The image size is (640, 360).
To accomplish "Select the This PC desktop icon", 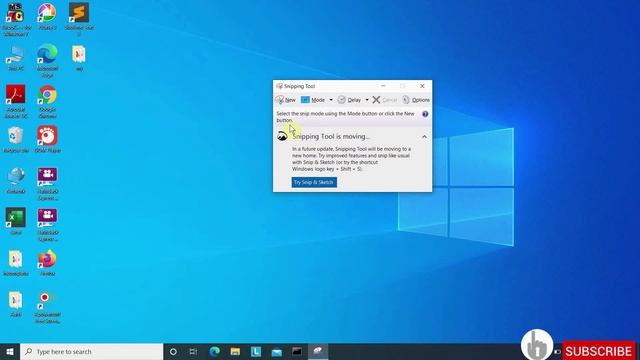I will click(x=16, y=58).
